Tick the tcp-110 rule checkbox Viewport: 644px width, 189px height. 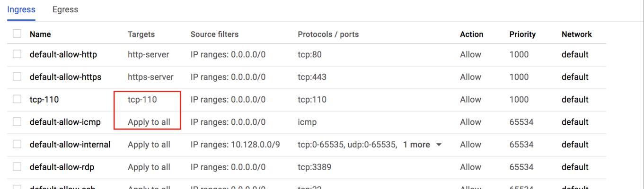(17, 99)
